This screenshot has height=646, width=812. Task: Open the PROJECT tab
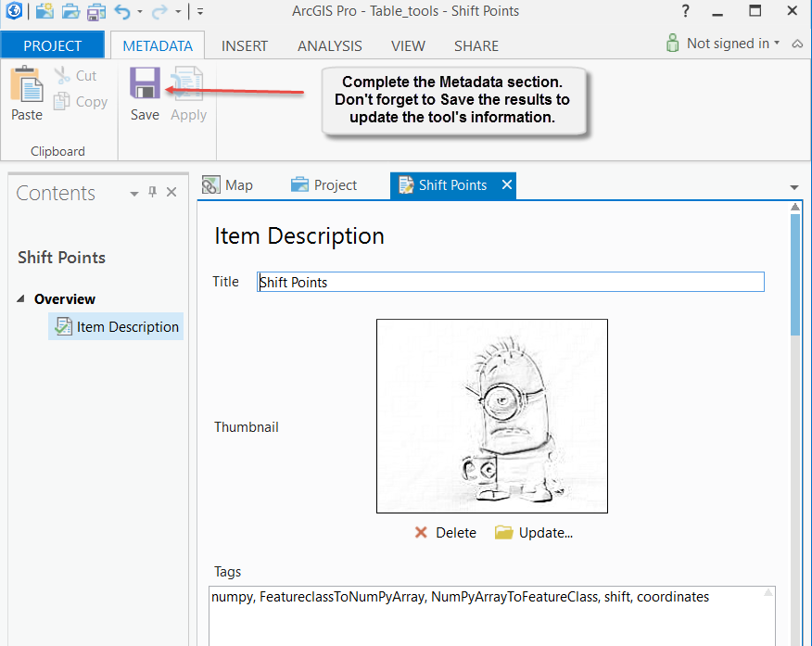tap(52, 45)
